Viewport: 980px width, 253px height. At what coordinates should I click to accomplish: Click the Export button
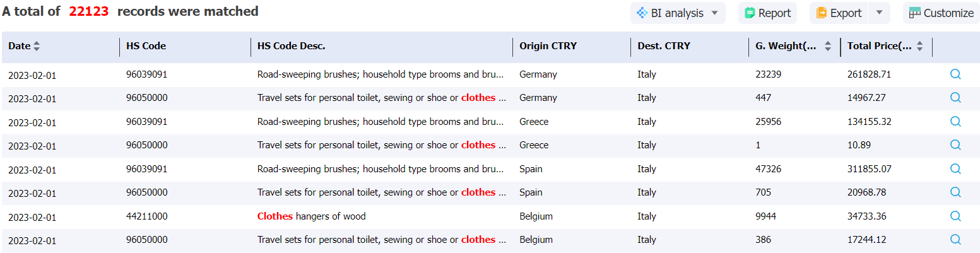coord(839,13)
